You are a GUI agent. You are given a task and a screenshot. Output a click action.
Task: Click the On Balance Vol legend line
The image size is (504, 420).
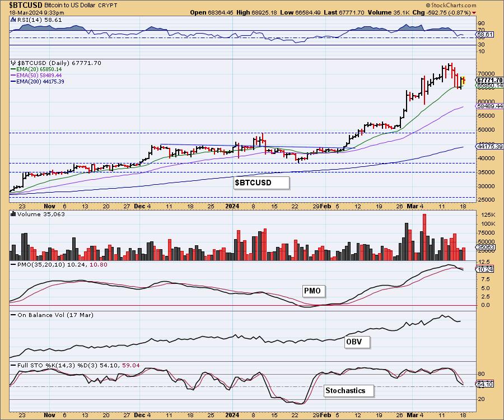coord(13,315)
